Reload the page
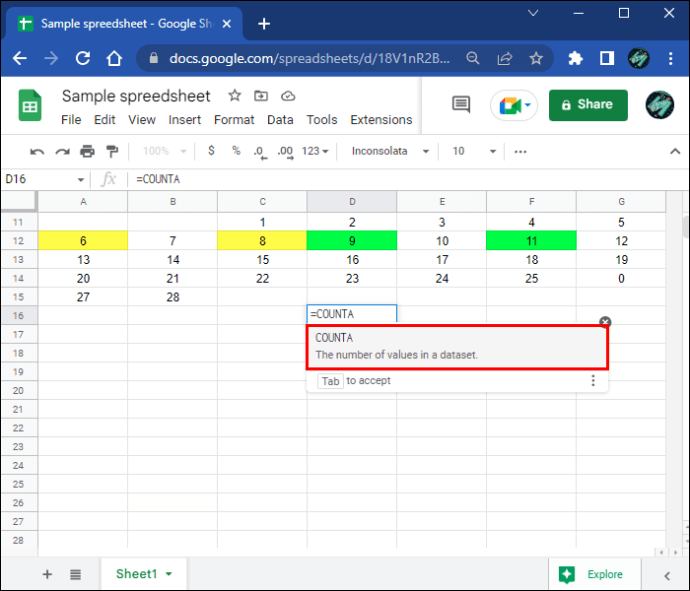Image resolution: width=690 pixels, height=591 pixels. (x=83, y=58)
